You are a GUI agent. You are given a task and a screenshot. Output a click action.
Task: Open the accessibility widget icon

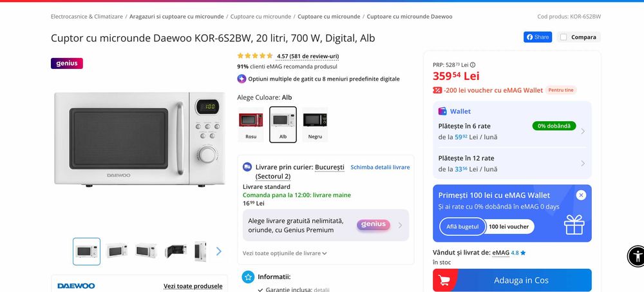click(x=637, y=256)
